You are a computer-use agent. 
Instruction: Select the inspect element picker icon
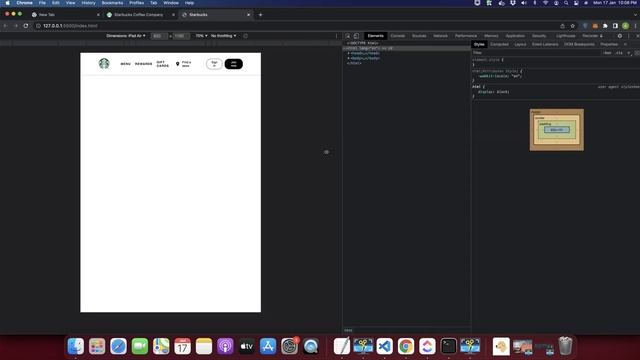coord(348,36)
